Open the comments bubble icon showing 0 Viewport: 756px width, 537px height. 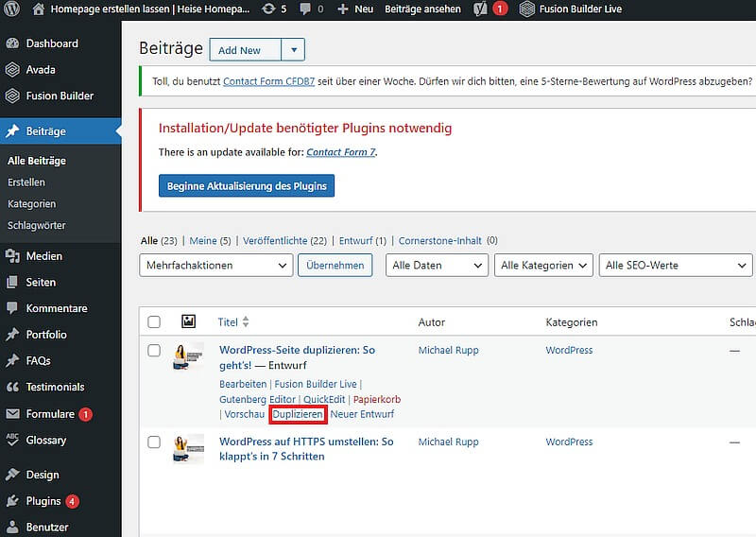(305, 9)
